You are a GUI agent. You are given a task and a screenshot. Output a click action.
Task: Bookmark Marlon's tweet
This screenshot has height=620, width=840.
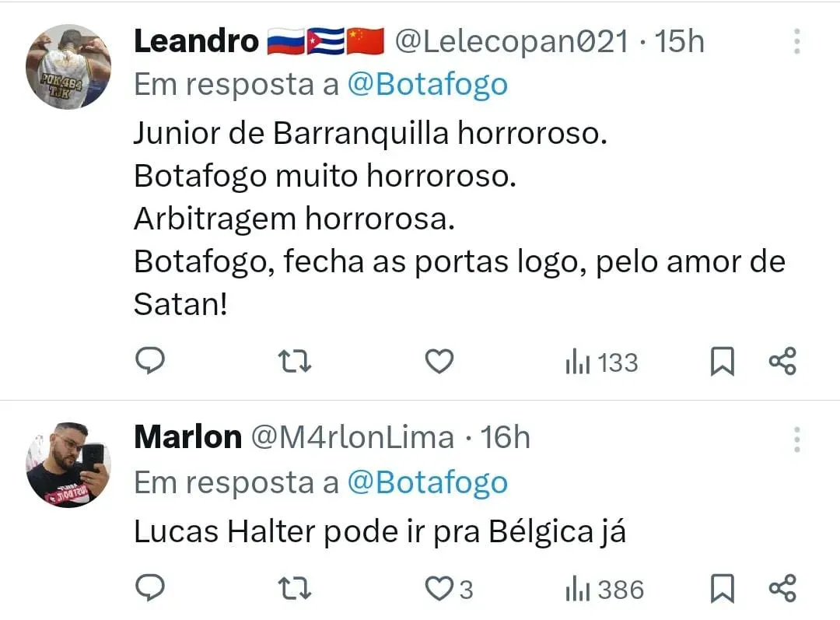(x=723, y=589)
